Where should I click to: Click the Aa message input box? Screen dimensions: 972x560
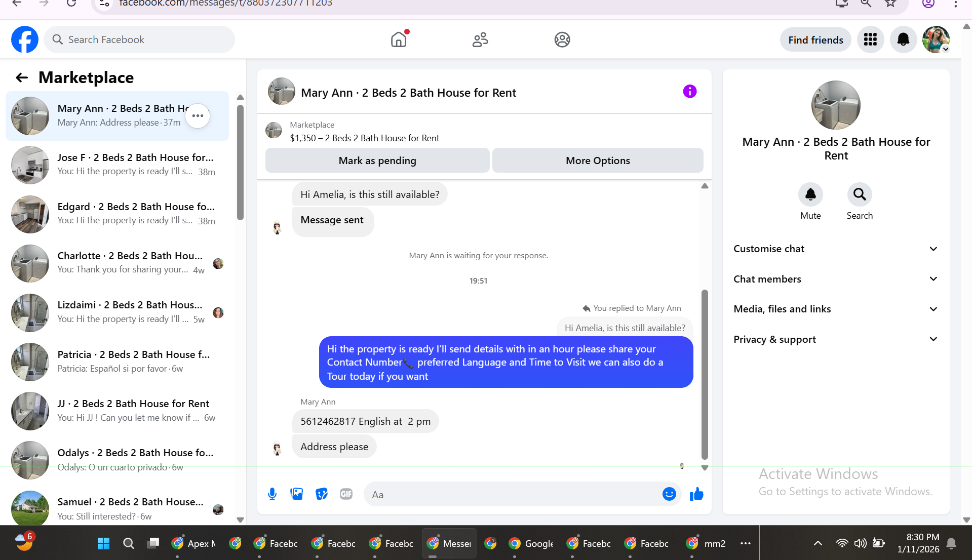(x=512, y=494)
